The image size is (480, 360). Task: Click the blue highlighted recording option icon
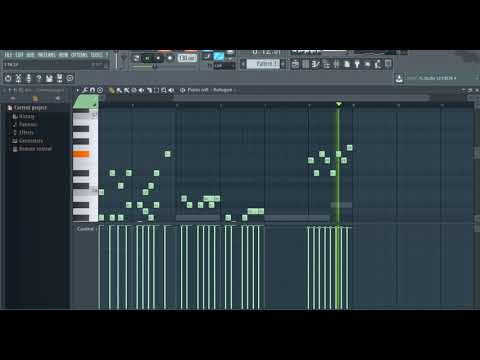[219, 56]
